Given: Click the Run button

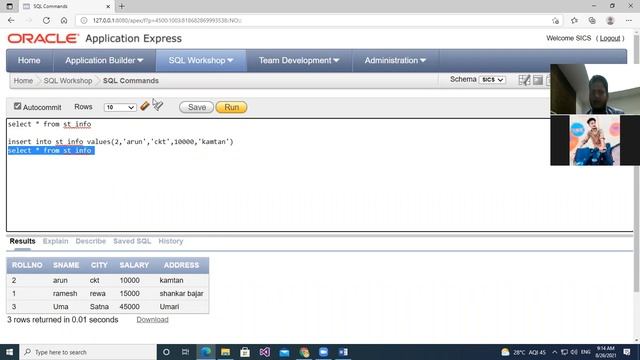Looking at the screenshot, I should (231, 107).
